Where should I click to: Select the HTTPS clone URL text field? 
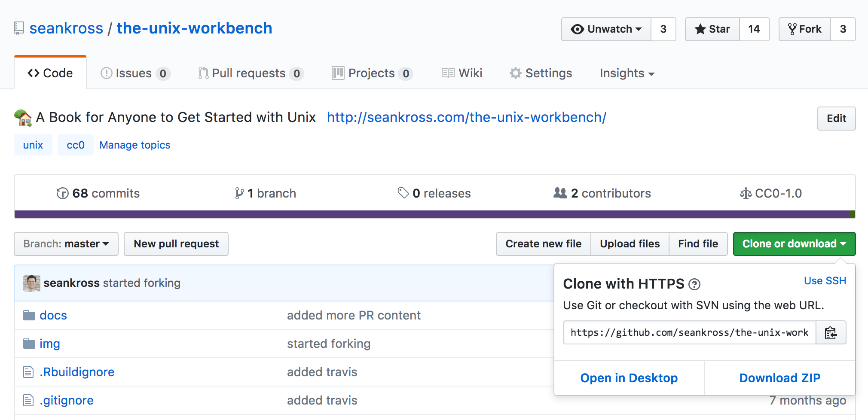coord(689,333)
